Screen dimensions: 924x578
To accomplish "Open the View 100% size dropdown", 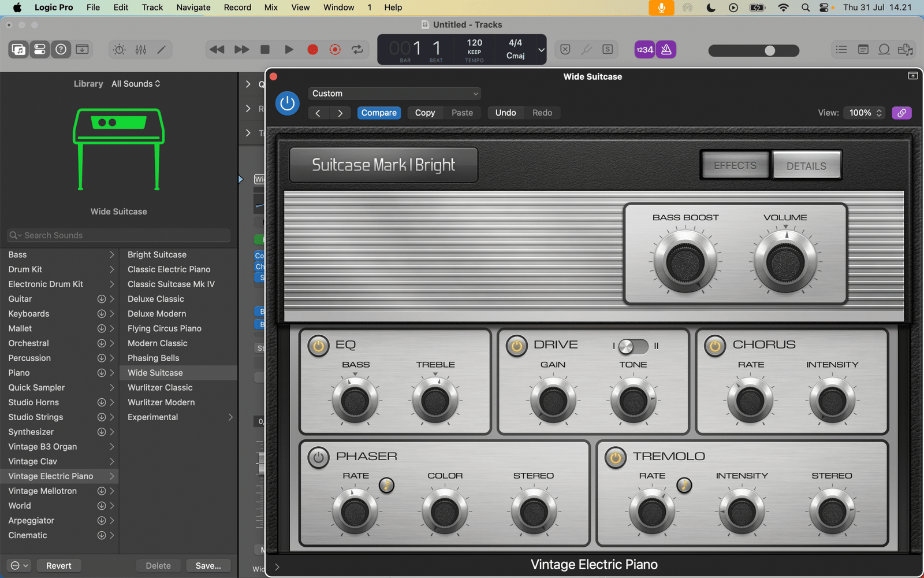I will (x=865, y=113).
